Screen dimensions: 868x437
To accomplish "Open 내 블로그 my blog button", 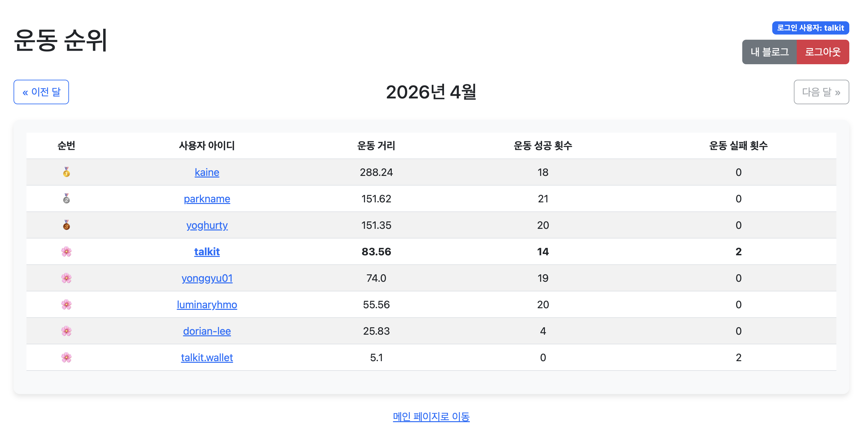I will tap(769, 52).
